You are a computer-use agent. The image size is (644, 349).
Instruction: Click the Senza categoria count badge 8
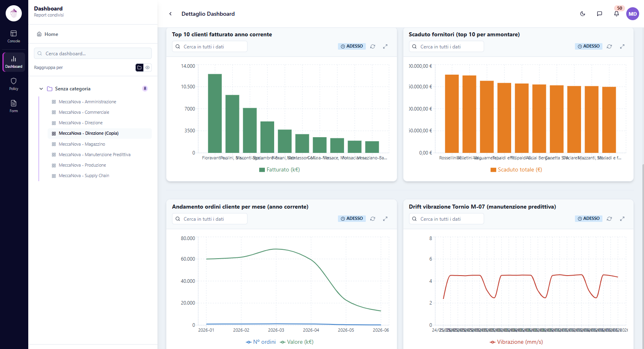coord(145,89)
